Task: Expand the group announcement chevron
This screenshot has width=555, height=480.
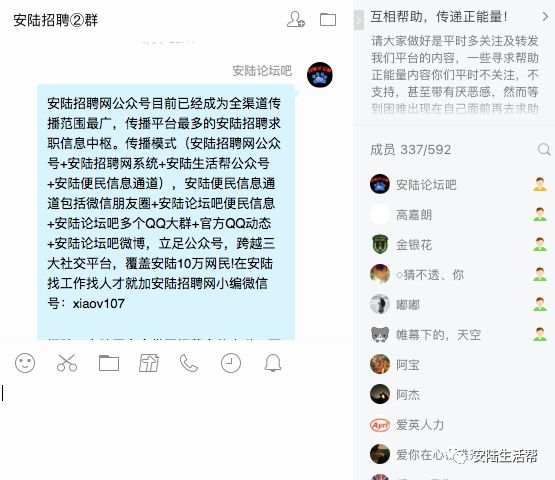Action: [x=545, y=16]
